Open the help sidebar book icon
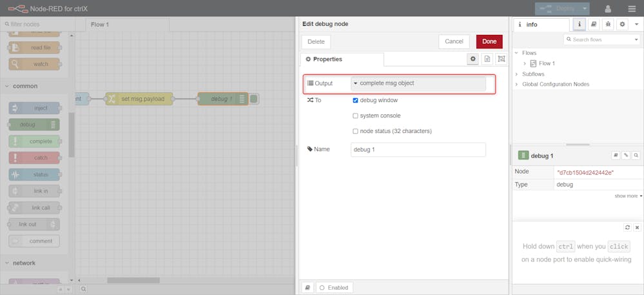The image size is (644, 295). (593, 25)
